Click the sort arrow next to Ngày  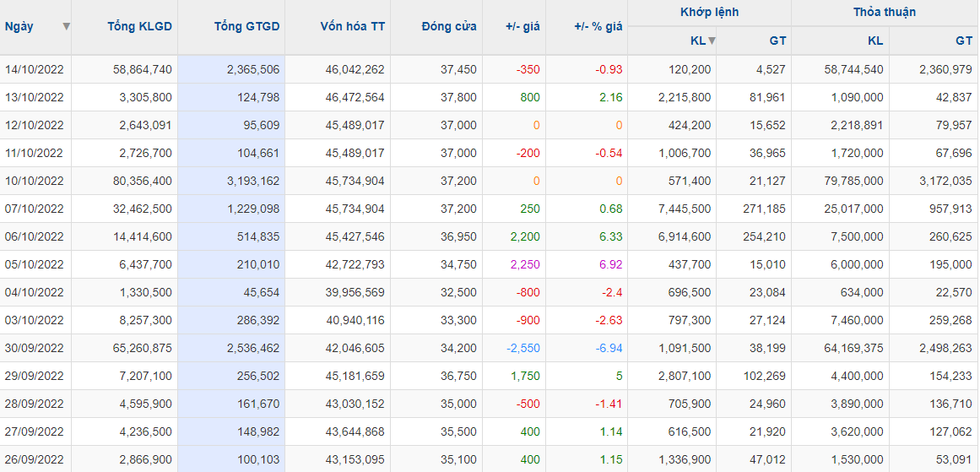66,26
